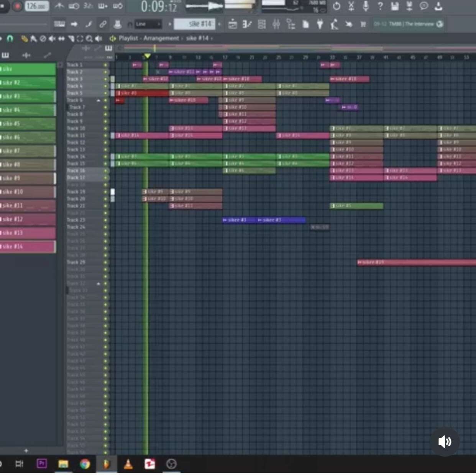Select the playback speaker tool in playlist
Screen dimensions: 476x475
coord(98,38)
